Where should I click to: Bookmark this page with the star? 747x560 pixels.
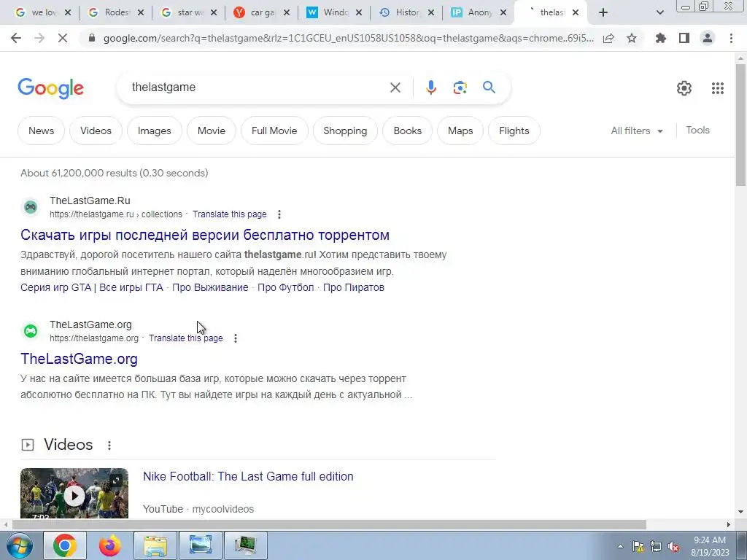(x=632, y=38)
